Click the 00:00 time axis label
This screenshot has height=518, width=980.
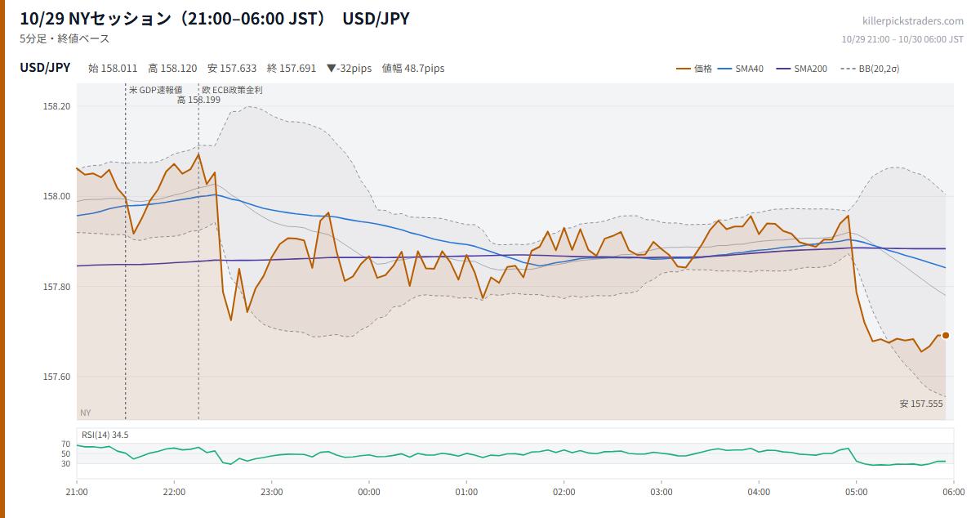click(369, 492)
